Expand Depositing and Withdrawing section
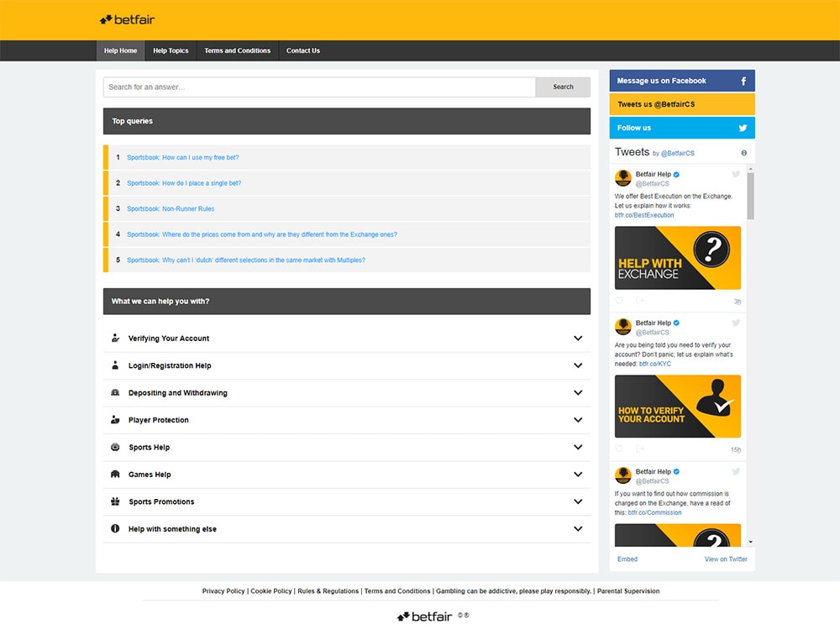 click(x=578, y=392)
